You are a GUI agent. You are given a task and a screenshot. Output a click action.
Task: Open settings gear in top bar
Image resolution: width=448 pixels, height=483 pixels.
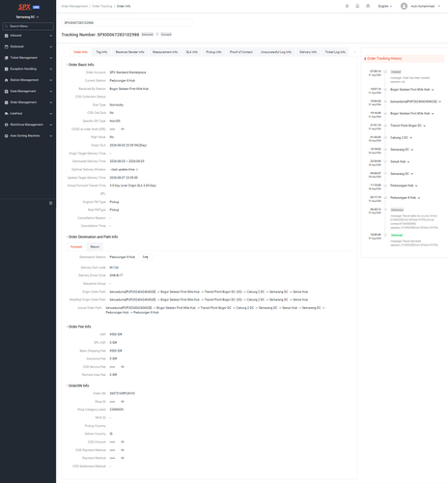point(347,6)
